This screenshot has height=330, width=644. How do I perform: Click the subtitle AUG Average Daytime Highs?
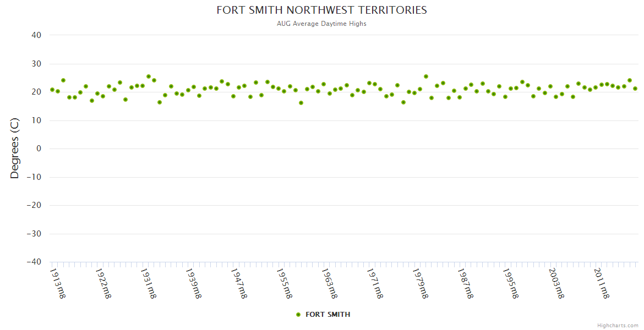[321, 24]
